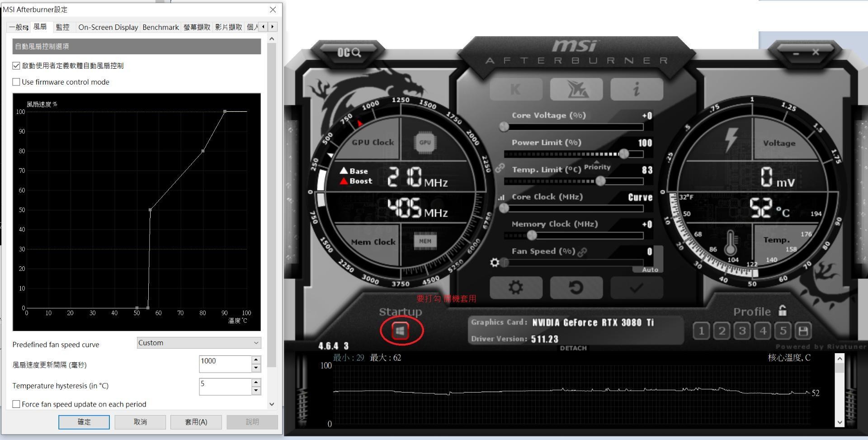Click the save profile floppy icon
868x440 pixels.
pyautogui.click(x=803, y=331)
